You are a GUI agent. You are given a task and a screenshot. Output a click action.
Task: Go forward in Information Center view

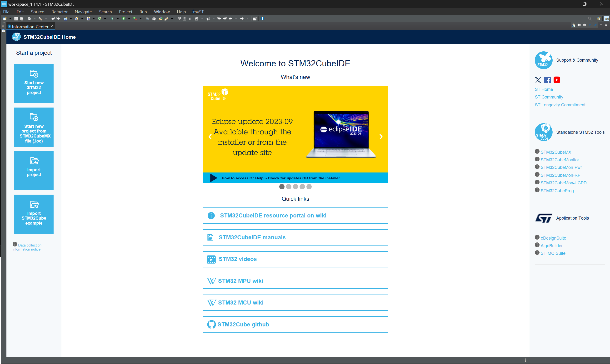point(585,25)
